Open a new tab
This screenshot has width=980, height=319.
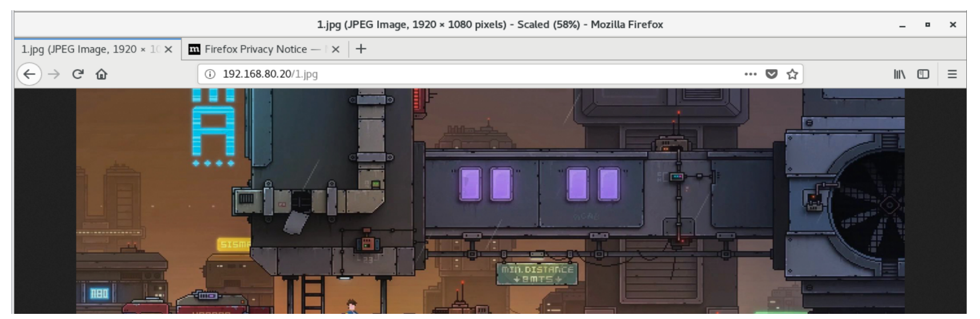click(361, 49)
